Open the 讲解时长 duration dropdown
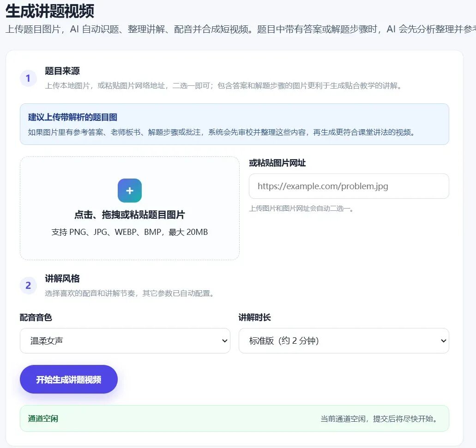 point(344,340)
